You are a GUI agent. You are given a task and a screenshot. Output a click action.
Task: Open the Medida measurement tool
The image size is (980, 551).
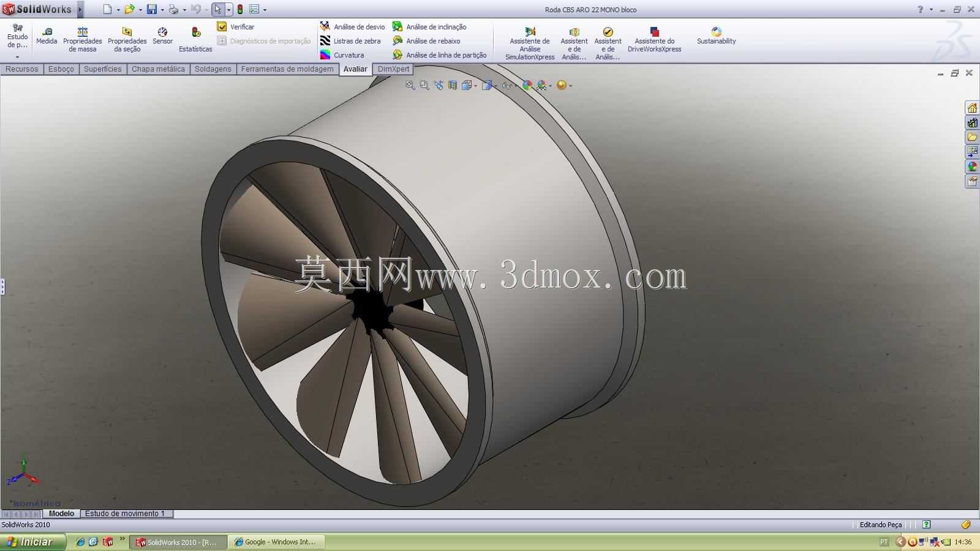[47, 36]
